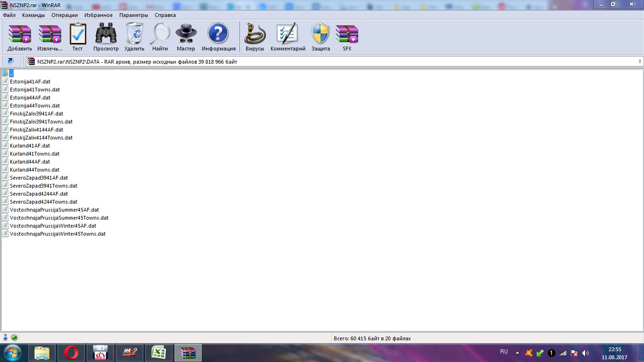Open the Параметры menu
The height and width of the screenshot is (362, 644).
coord(133,15)
